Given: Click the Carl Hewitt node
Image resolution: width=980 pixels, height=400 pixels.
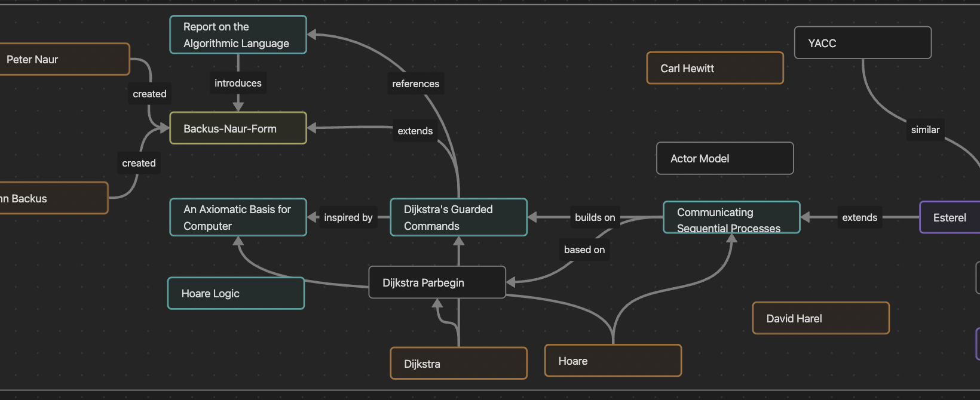Looking at the screenshot, I should pos(715,68).
